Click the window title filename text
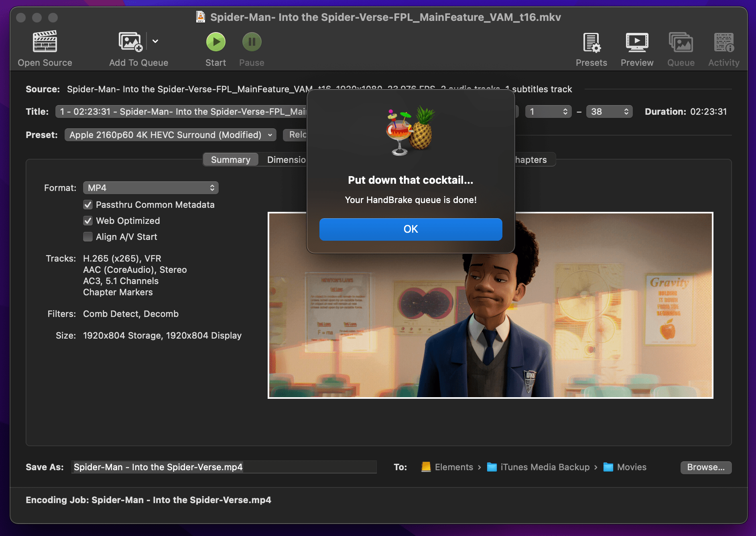This screenshot has height=536, width=756. point(386,17)
